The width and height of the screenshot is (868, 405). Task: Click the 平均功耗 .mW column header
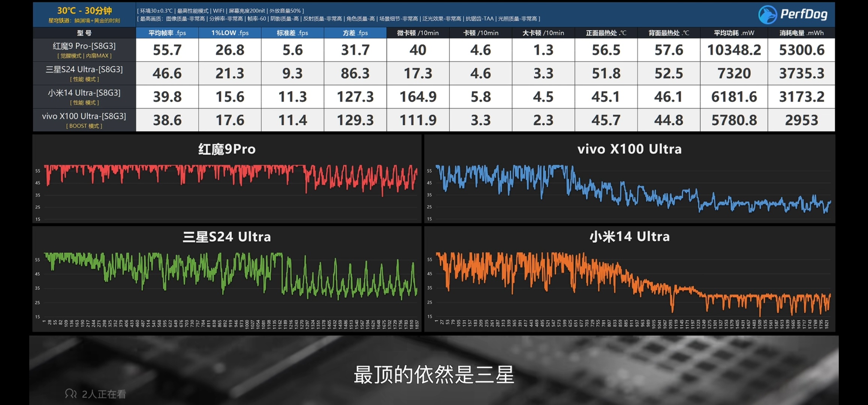pyautogui.click(x=734, y=33)
